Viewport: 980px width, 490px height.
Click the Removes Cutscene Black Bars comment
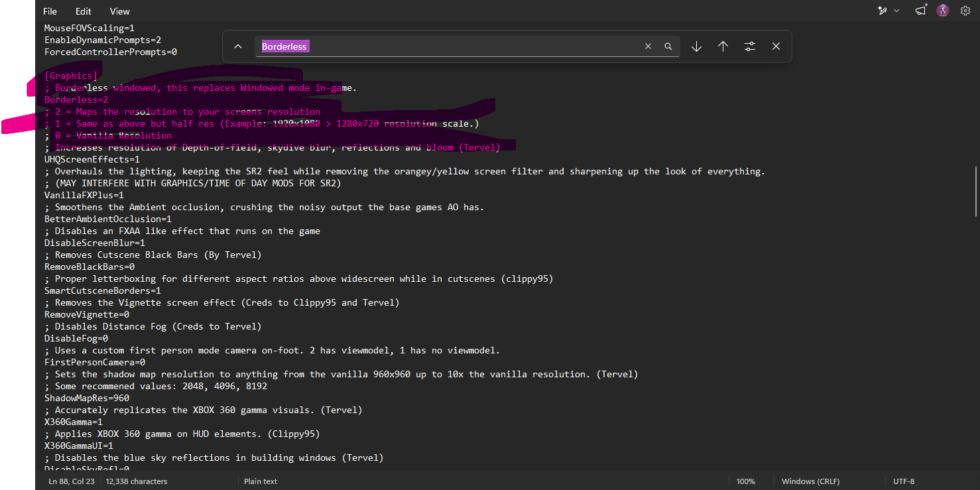click(153, 255)
